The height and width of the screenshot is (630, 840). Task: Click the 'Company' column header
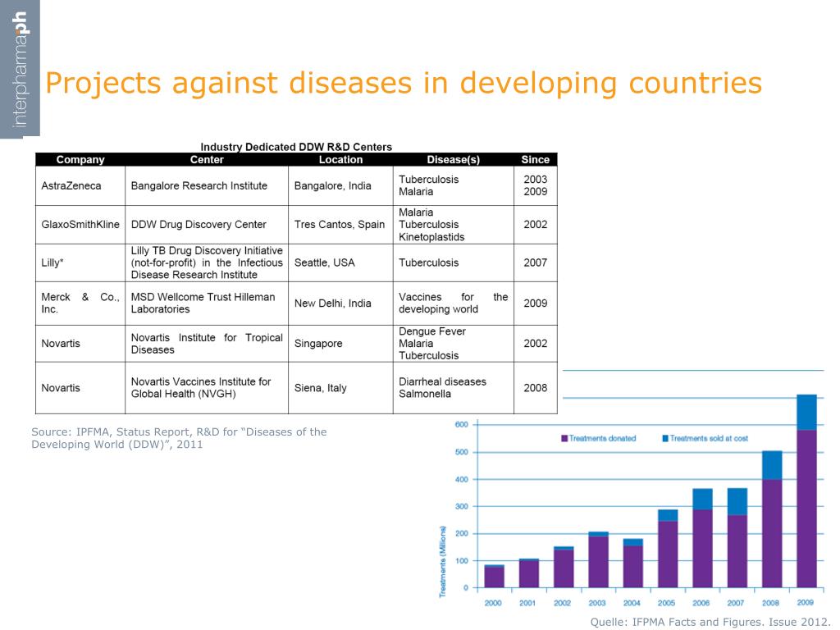(x=80, y=160)
